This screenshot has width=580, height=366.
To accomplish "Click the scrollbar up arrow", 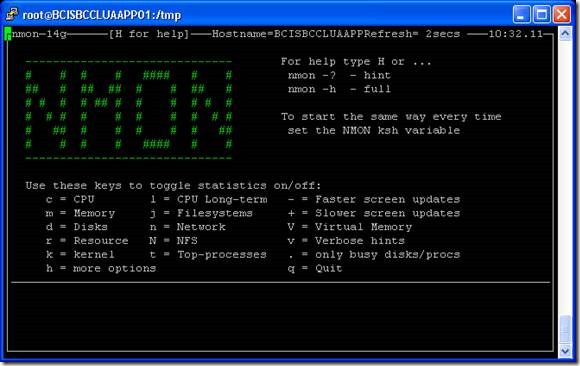I will pyautogui.click(x=565, y=34).
